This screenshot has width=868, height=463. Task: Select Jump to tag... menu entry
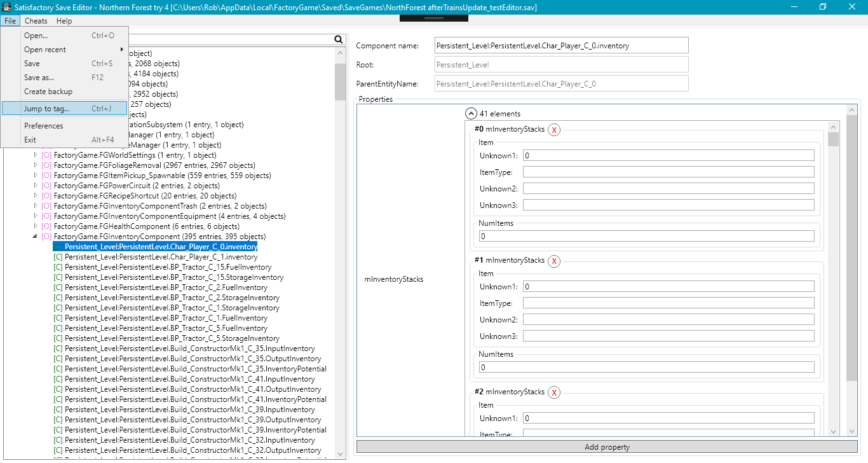pos(65,109)
